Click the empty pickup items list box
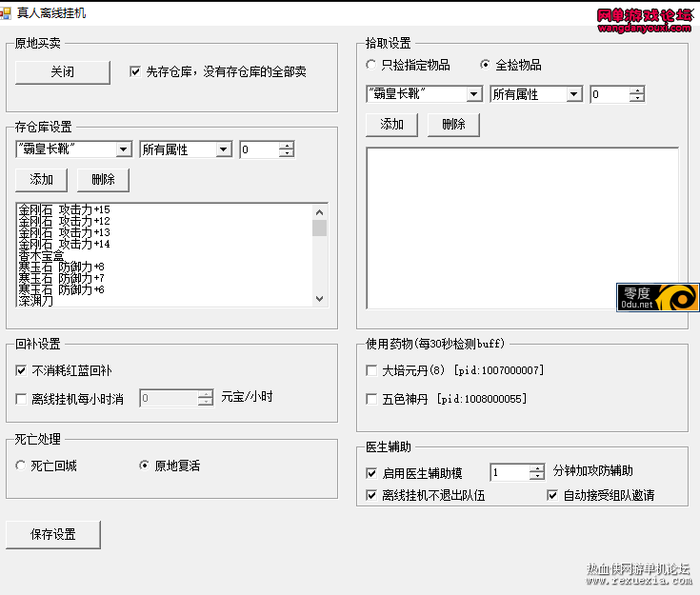This screenshot has height=595, width=700. (522, 228)
